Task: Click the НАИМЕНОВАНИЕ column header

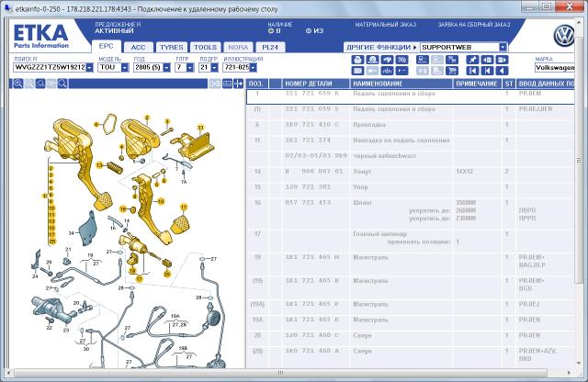Action: click(x=401, y=84)
